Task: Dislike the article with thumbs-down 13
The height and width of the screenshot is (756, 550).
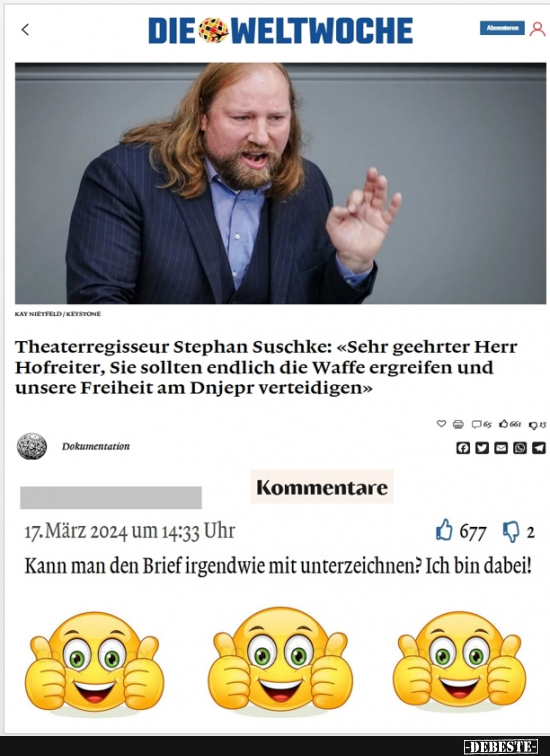Action: [537, 425]
